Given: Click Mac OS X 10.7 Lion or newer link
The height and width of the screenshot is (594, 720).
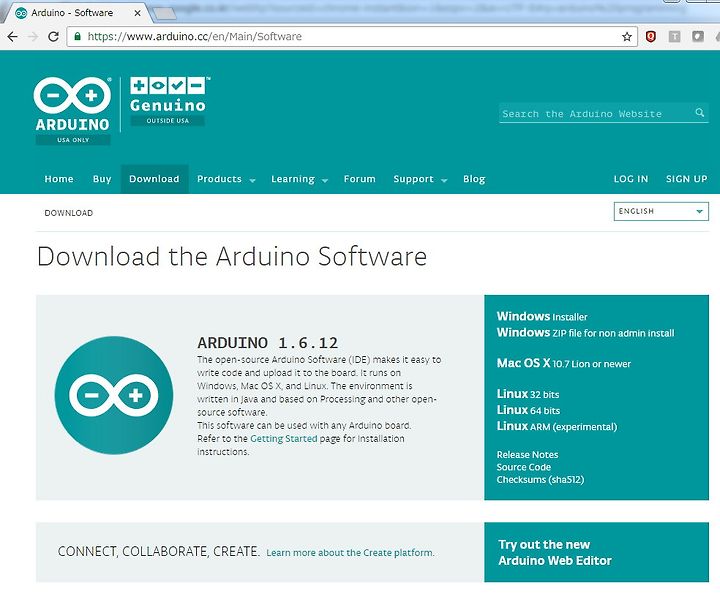Looking at the screenshot, I should (564, 363).
